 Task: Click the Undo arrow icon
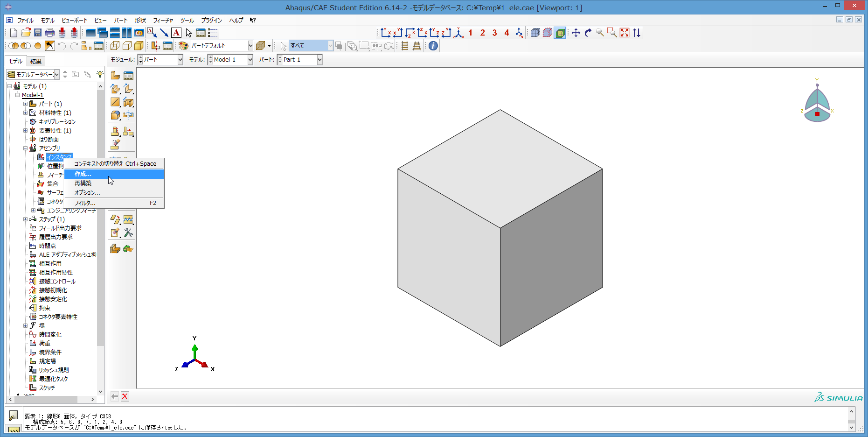point(62,46)
